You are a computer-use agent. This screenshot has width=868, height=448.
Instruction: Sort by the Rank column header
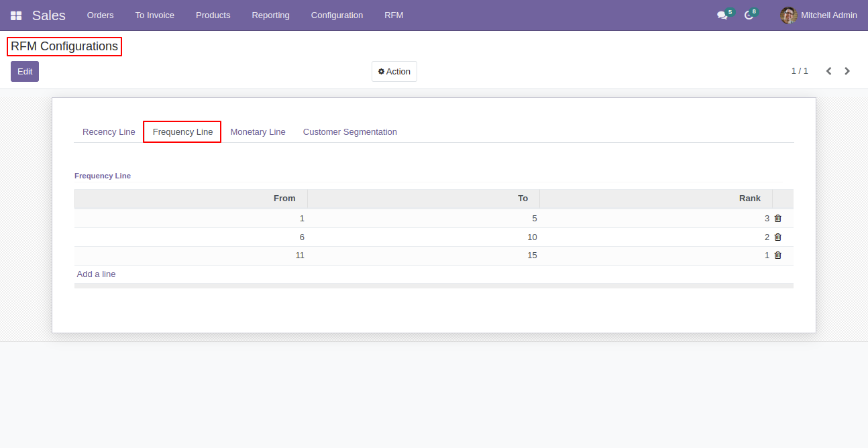coord(656,199)
